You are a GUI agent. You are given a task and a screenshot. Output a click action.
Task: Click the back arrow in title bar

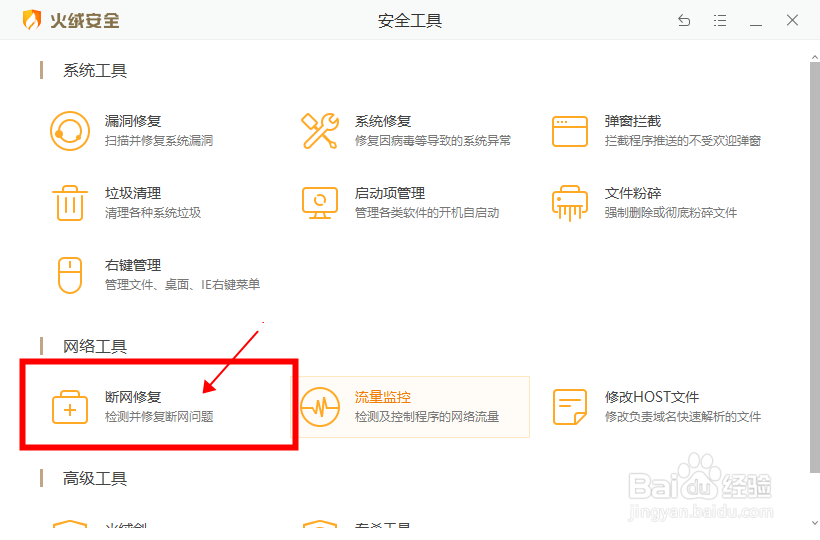[684, 20]
